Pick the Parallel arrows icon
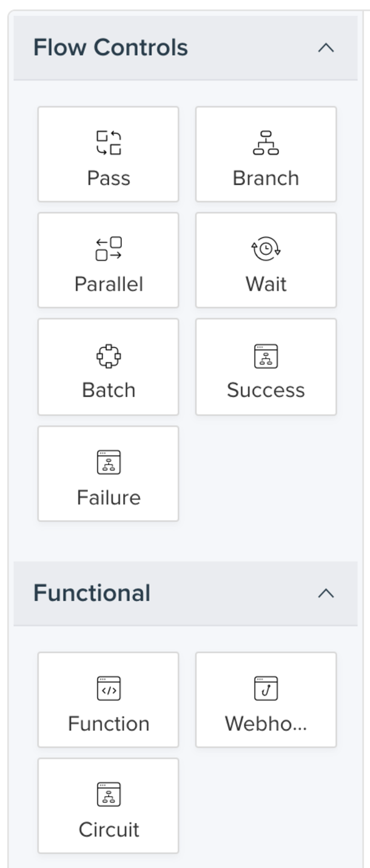370x868 pixels. click(109, 248)
